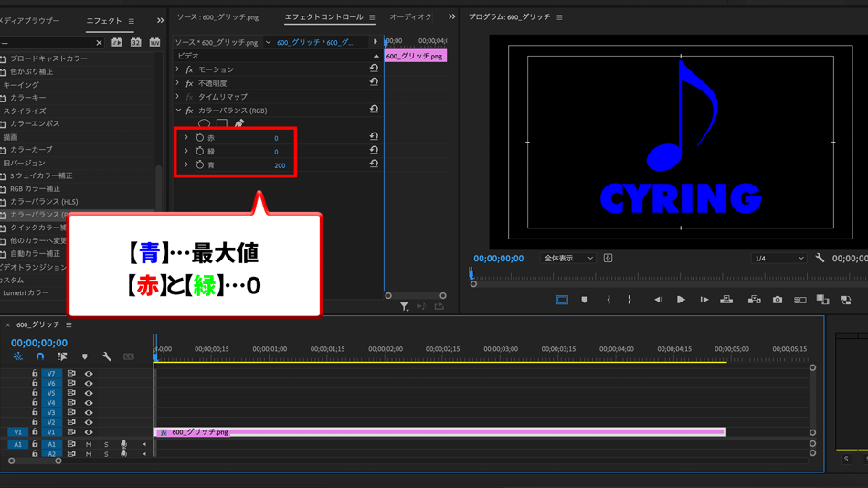Image resolution: width=868 pixels, height=488 pixels.
Task: Toggle animation stopwatch for 緑
Action: pyautogui.click(x=200, y=151)
